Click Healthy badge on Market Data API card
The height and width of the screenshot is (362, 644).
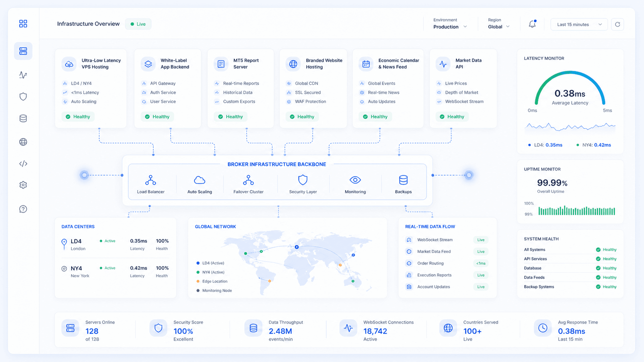tap(452, 117)
